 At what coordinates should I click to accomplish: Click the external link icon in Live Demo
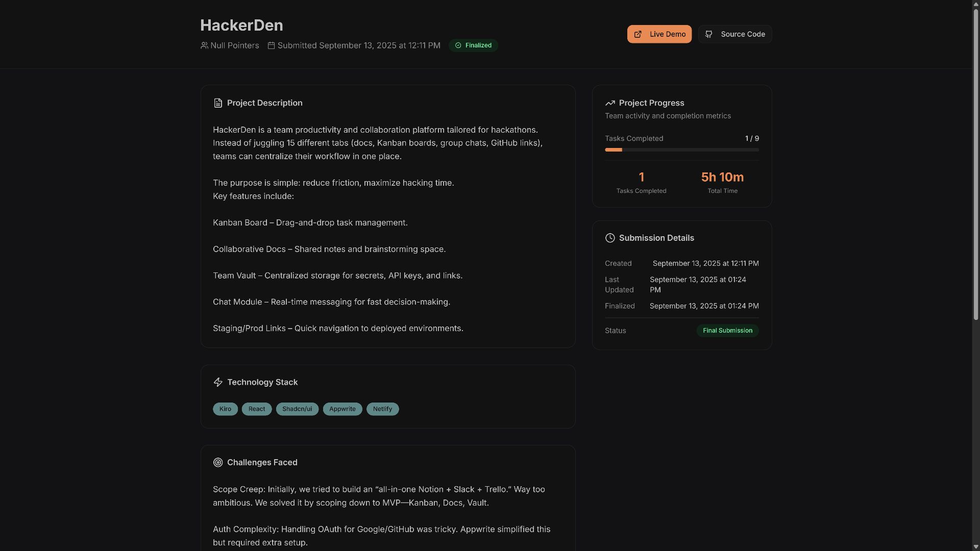pos(638,34)
